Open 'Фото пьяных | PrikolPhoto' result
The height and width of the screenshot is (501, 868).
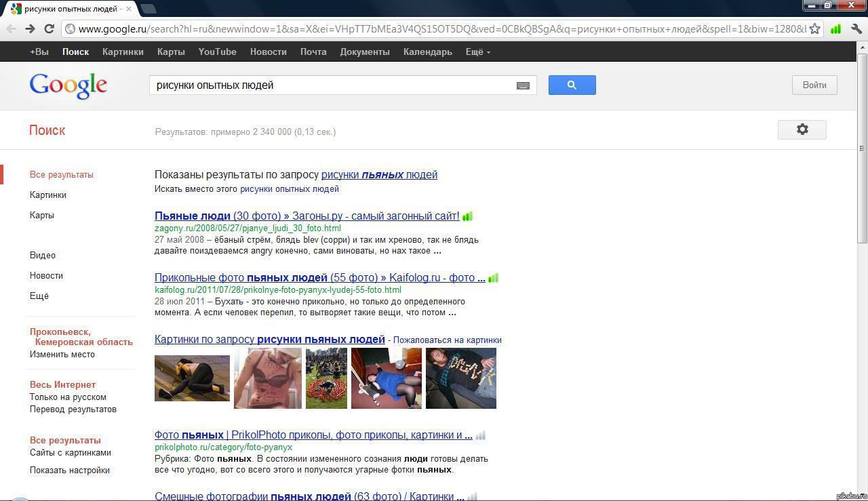[313, 435]
